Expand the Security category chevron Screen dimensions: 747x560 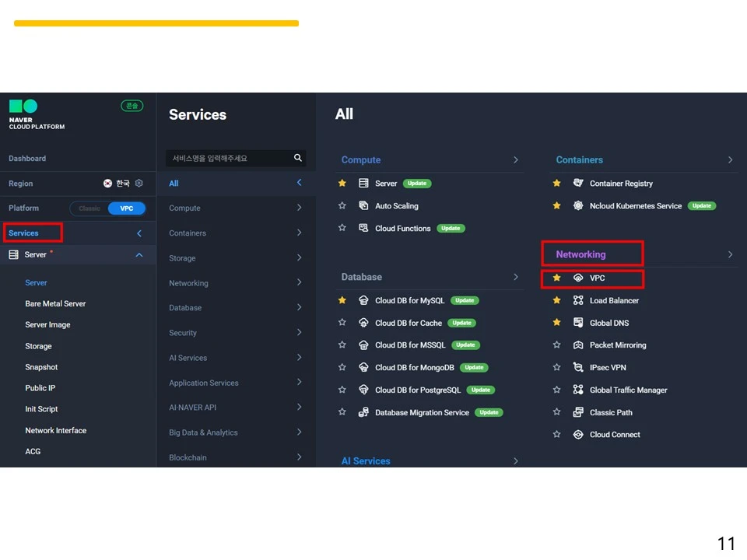299,332
